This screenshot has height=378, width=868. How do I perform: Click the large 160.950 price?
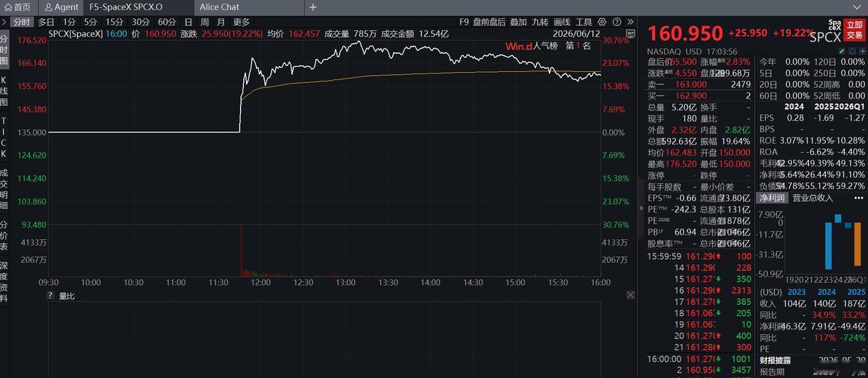tap(685, 33)
